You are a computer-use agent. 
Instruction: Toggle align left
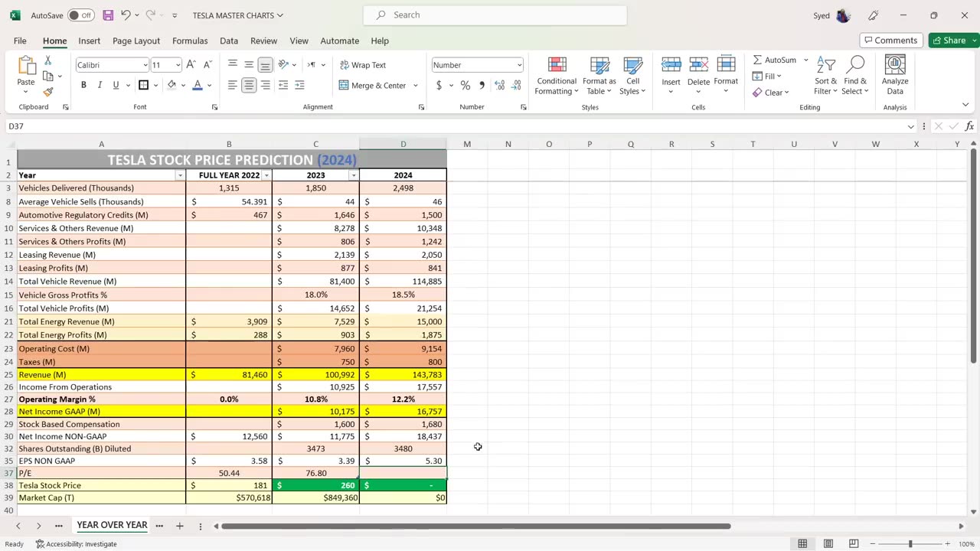pos(233,85)
